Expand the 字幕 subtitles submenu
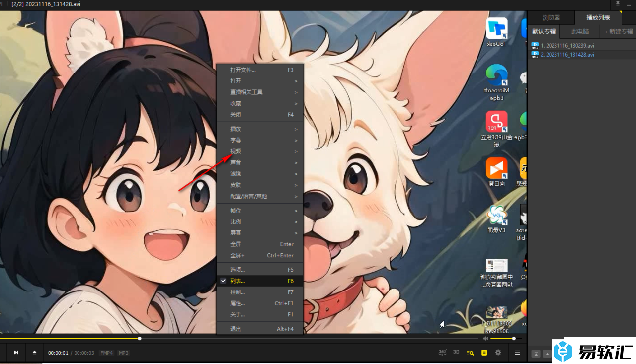Screen dimensions: 636x364 (x=260, y=140)
